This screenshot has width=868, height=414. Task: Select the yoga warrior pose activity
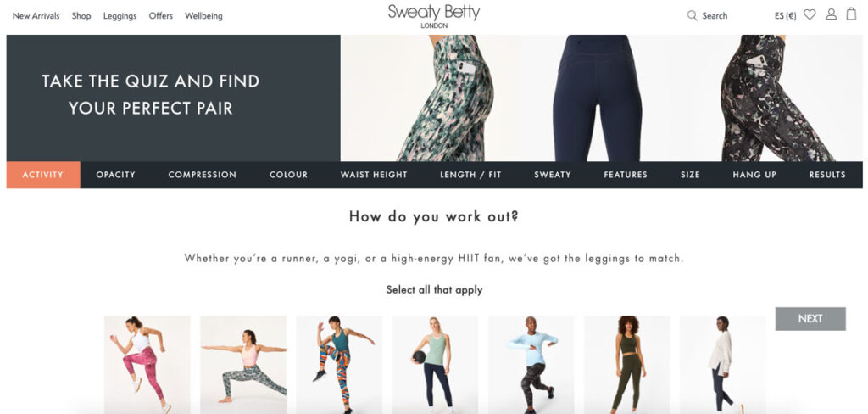(243, 365)
